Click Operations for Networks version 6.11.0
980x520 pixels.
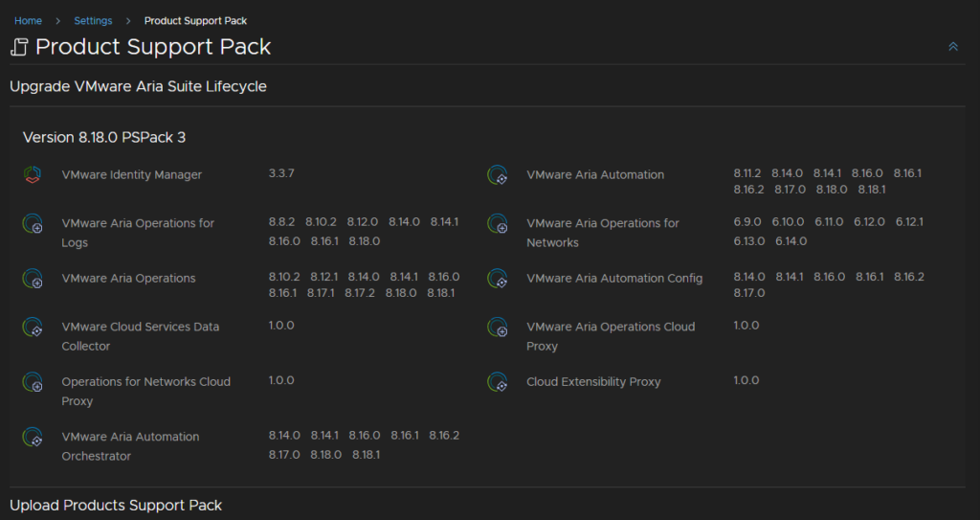click(x=829, y=222)
